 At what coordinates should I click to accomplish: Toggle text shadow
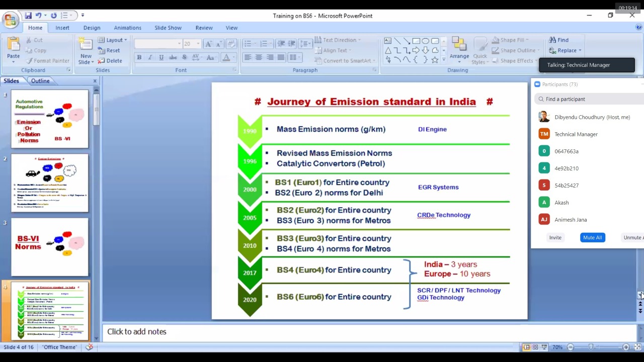coord(184,57)
